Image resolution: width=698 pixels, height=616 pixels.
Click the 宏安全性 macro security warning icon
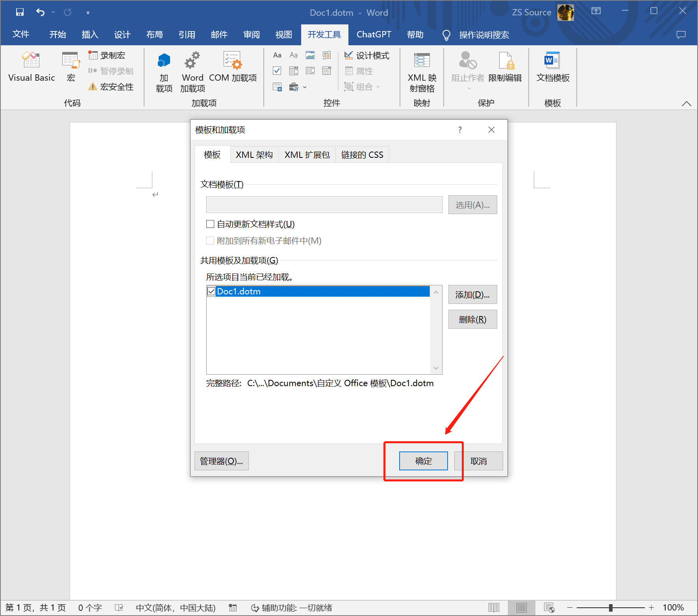pyautogui.click(x=93, y=87)
